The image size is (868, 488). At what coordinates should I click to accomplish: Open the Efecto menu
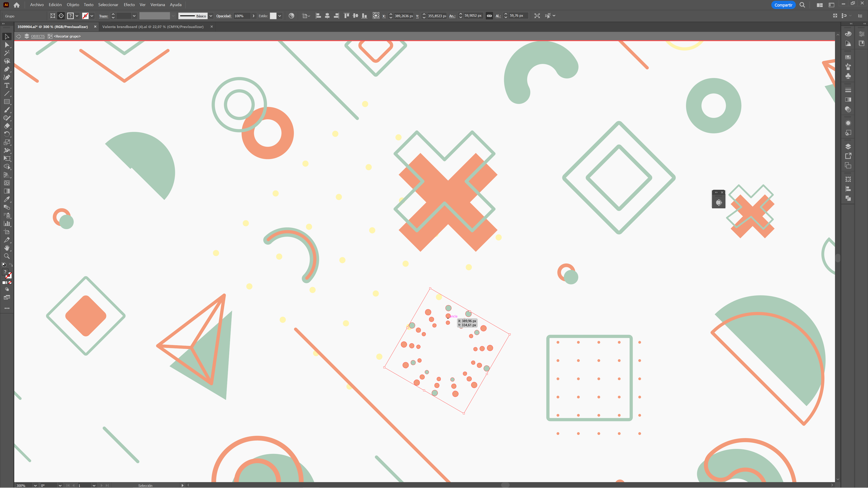(129, 5)
